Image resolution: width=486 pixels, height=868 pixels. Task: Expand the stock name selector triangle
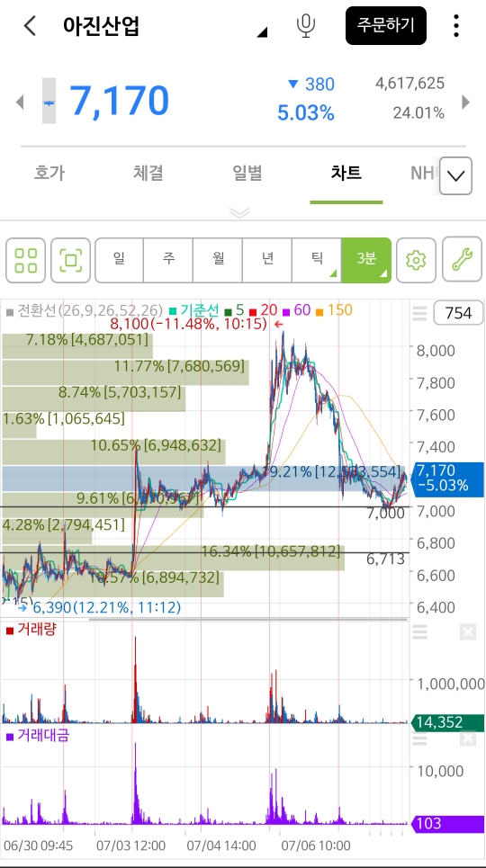click(x=262, y=32)
